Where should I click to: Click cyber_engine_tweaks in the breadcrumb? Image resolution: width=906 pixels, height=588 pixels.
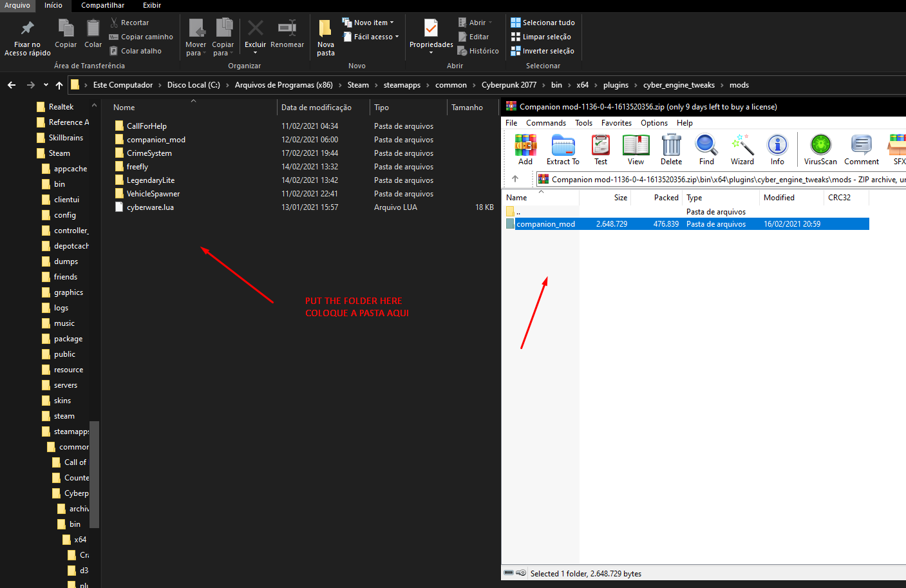pyautogui.click(x=679, y=85)
